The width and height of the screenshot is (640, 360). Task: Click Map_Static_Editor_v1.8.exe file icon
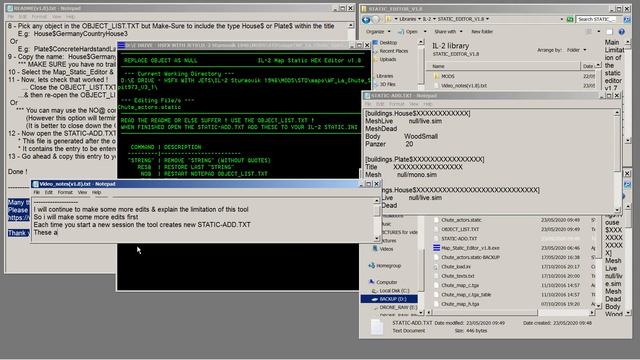coord(436,248)
